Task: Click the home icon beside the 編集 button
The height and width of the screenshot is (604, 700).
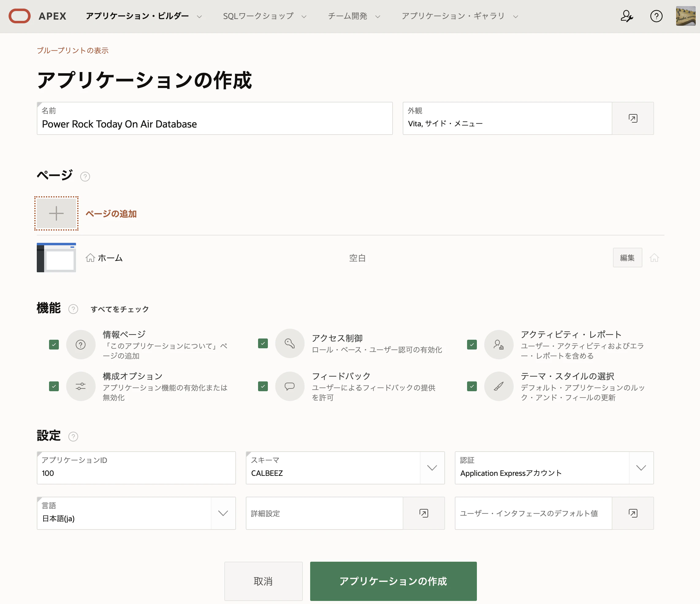Action: click(x=654, y=257)
